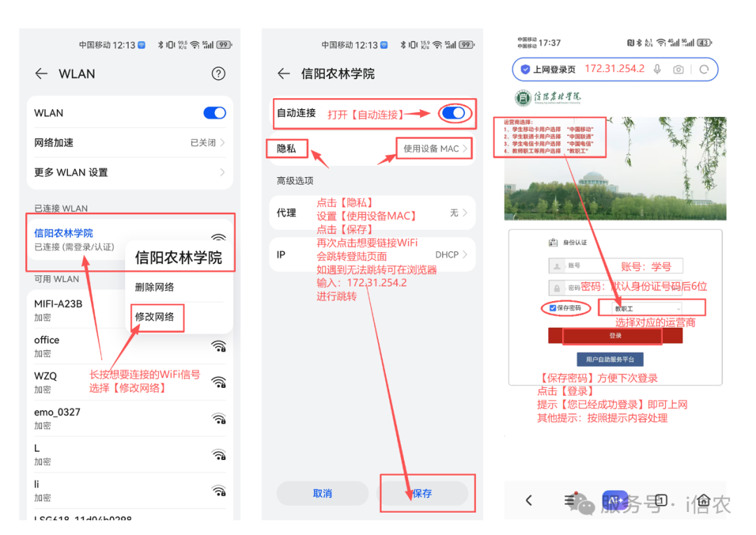Select 修改网络 from the popup menu
The width and height of the screenshot is (756, 535).
[x=155, y=317]
